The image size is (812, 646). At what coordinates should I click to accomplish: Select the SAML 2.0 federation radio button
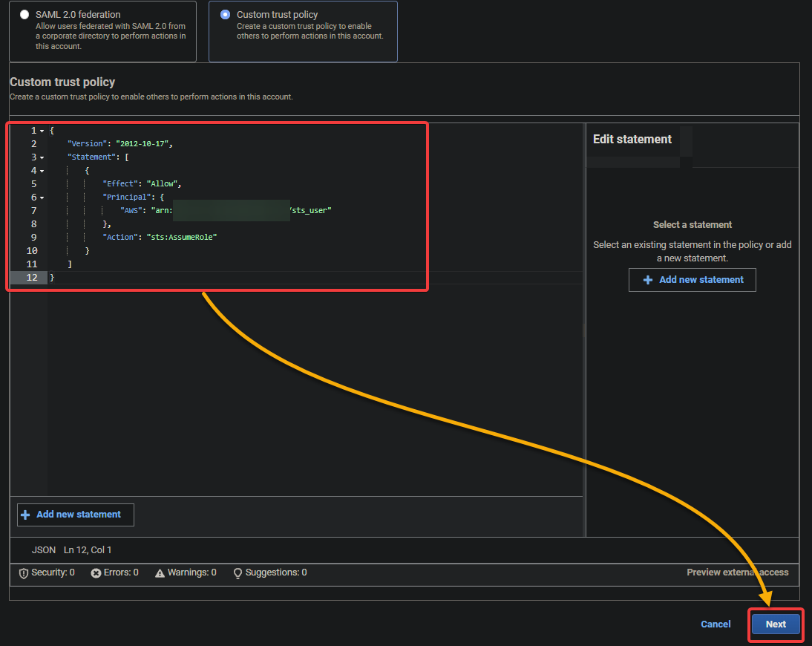point(24,15)
